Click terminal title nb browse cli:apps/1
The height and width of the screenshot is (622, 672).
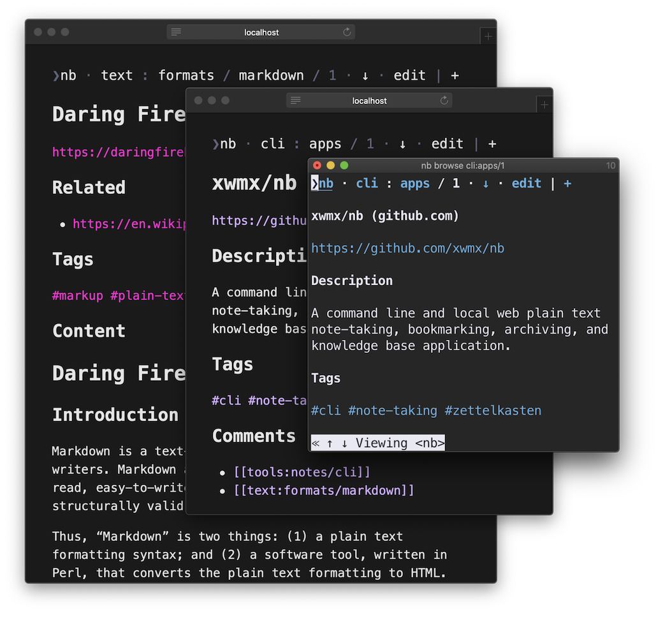(462, 166)
